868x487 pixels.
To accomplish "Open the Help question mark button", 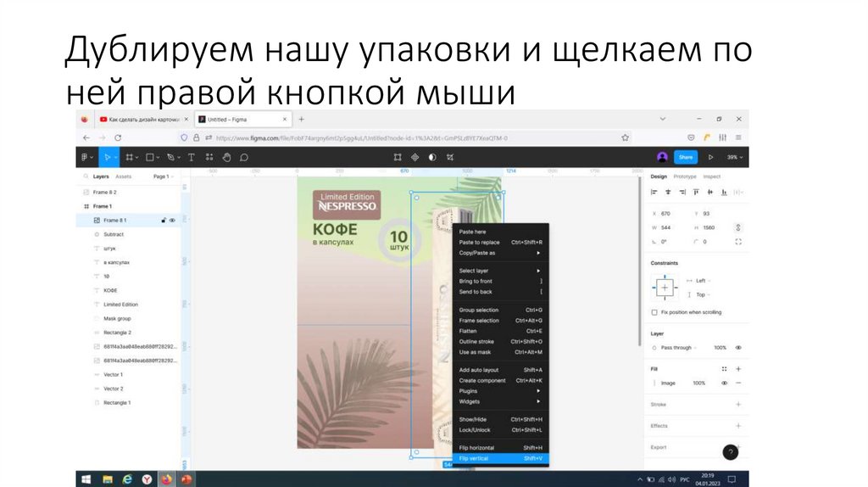I will (730, 452).
